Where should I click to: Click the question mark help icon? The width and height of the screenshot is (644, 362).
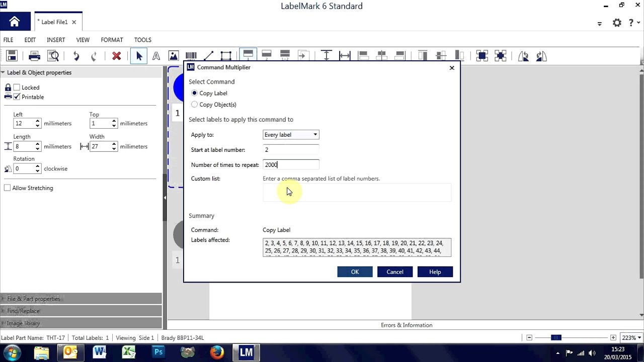coord(632,23)
